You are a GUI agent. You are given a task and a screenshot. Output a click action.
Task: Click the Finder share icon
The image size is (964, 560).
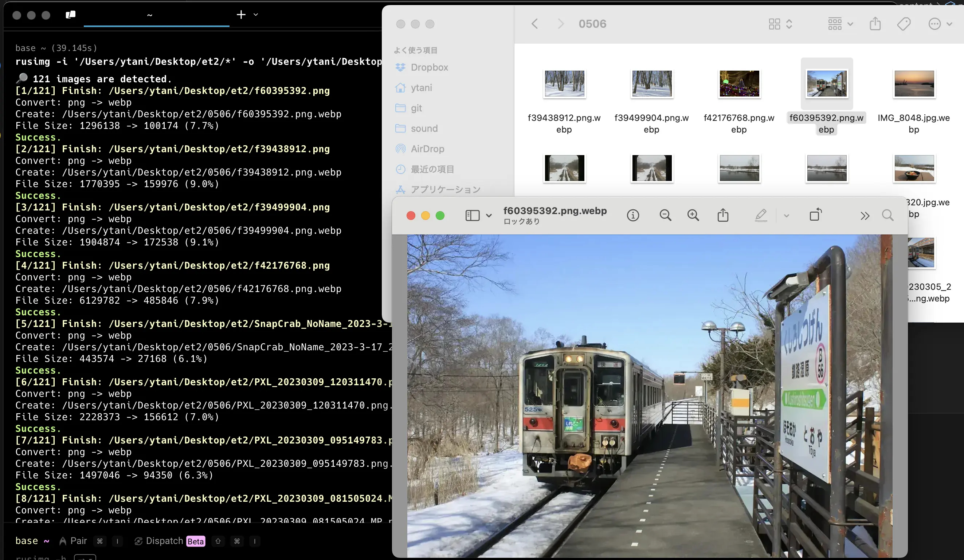pos(875,24)
